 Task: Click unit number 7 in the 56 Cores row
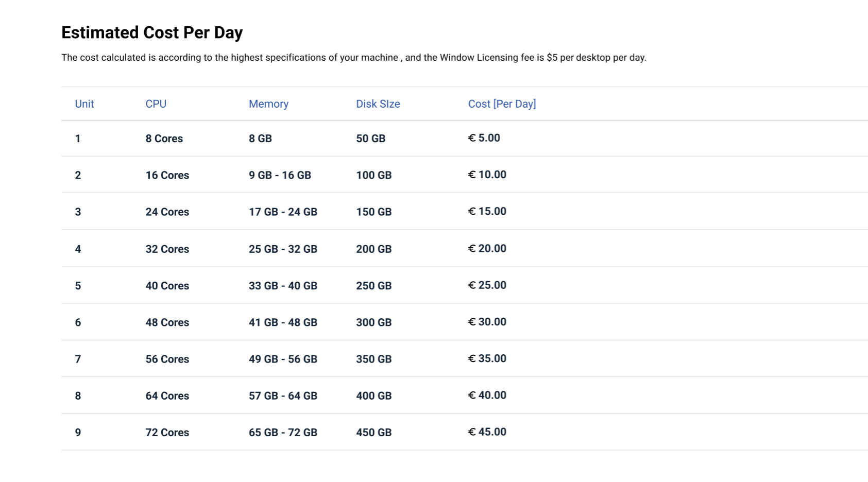[78, 359]
